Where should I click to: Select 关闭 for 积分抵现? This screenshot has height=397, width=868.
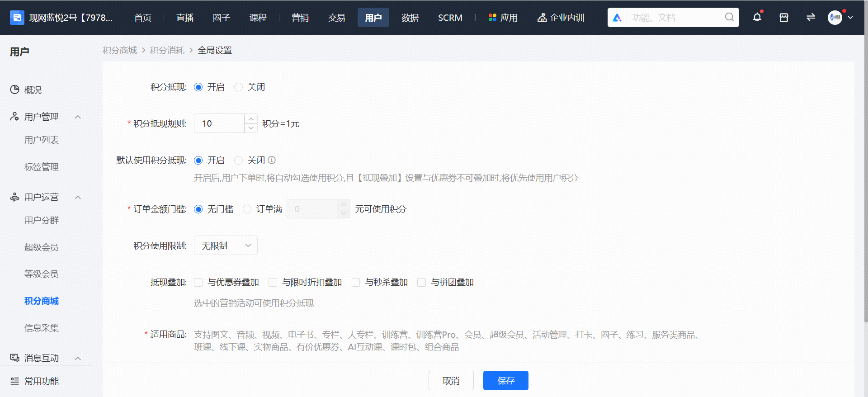(x=238, y=87)
